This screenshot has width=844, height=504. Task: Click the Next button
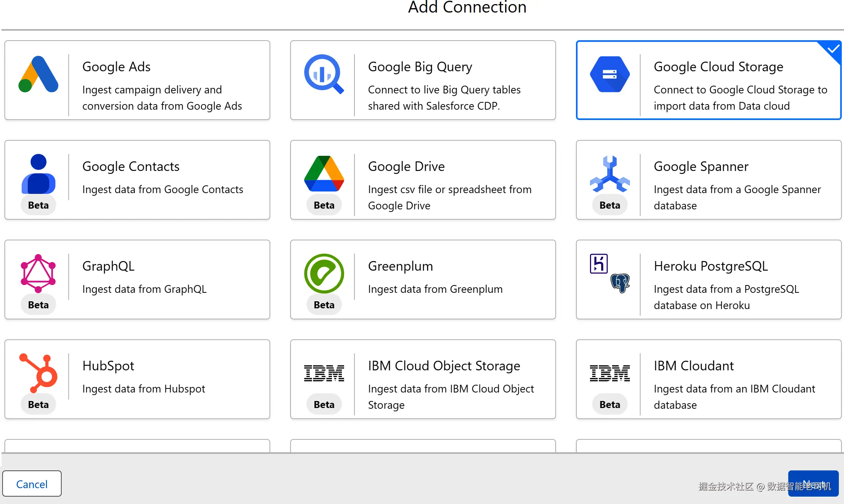(813, 484)
